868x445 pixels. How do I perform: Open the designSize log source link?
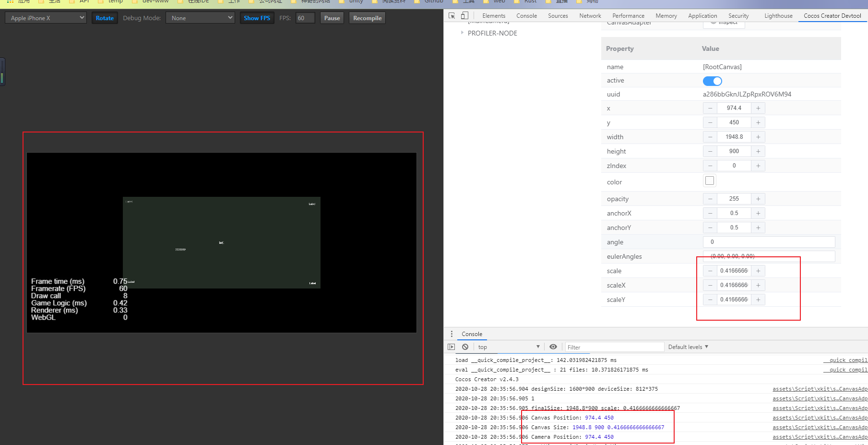coord(820,389)
